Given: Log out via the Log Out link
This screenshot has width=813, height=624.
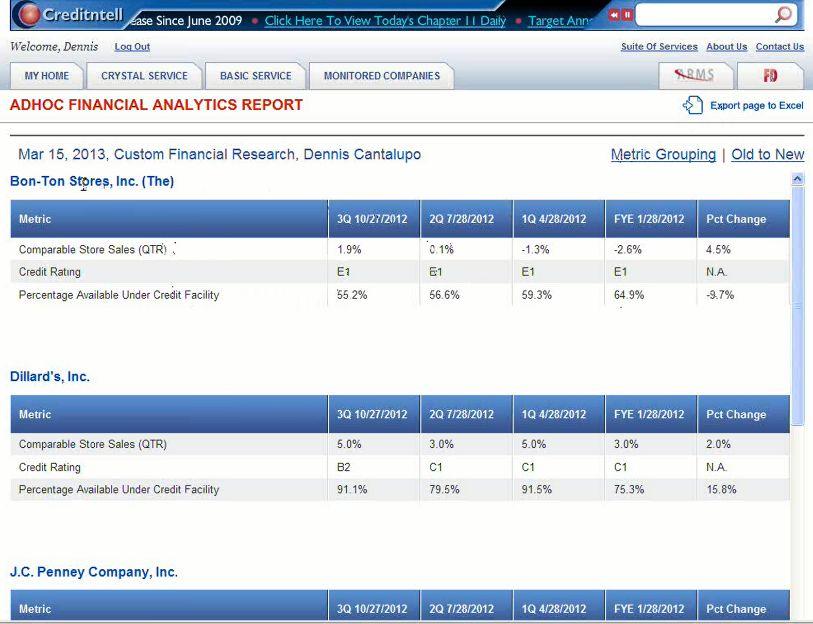Looking at the screenshot, I should tap(132, 47).
